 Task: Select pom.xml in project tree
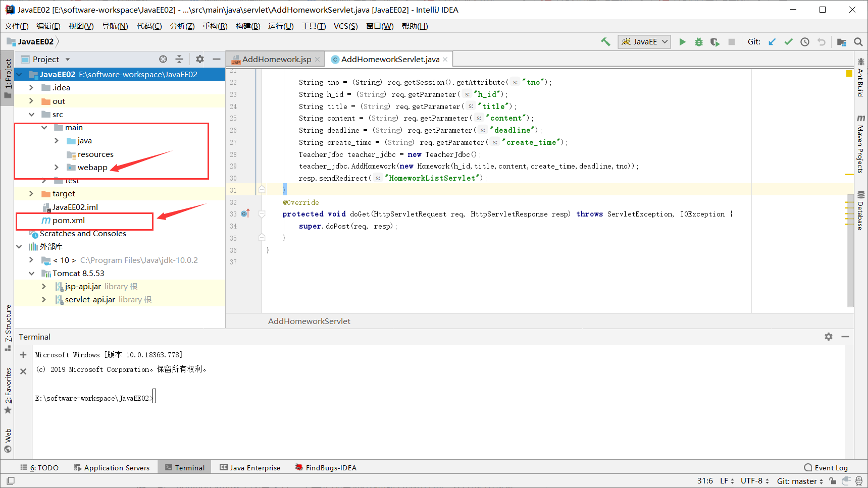69,221
